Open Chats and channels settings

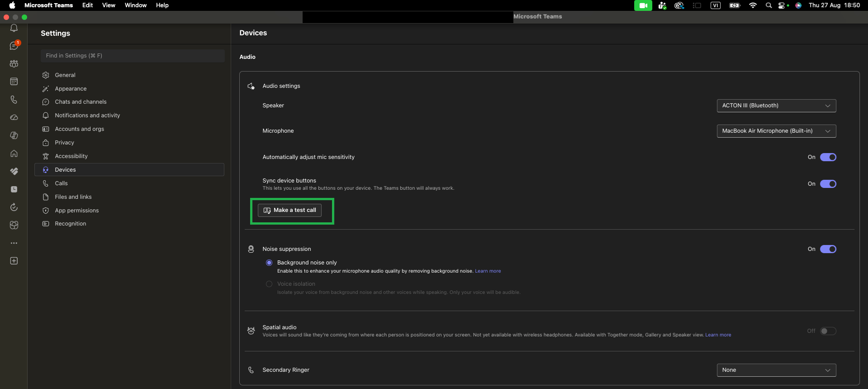(129, 102)
